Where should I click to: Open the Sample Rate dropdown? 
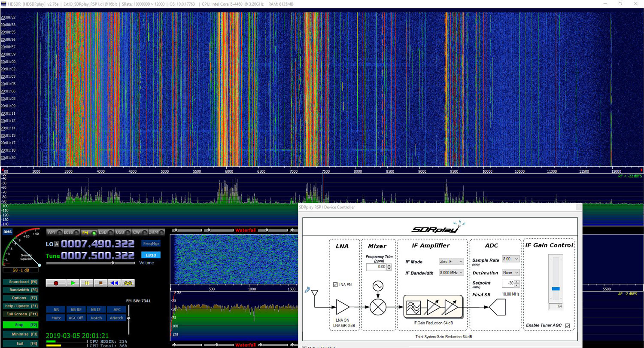(510, 259)
